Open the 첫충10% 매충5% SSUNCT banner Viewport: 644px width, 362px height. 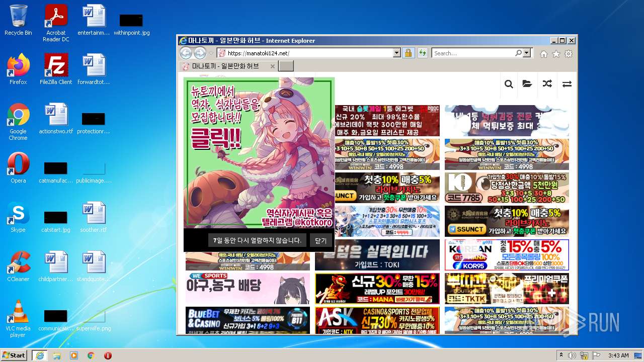[507, 221]
